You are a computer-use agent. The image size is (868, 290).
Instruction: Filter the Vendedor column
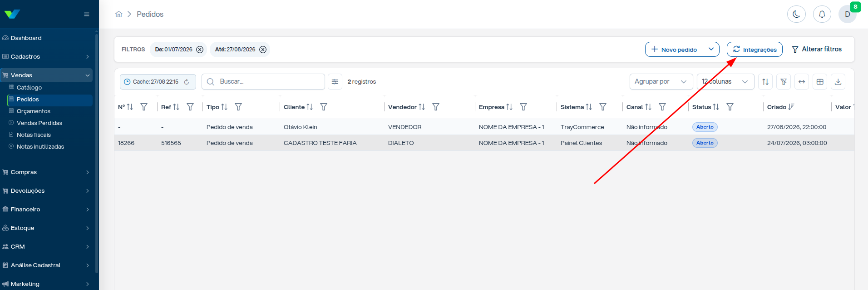[x=436, y=107]
